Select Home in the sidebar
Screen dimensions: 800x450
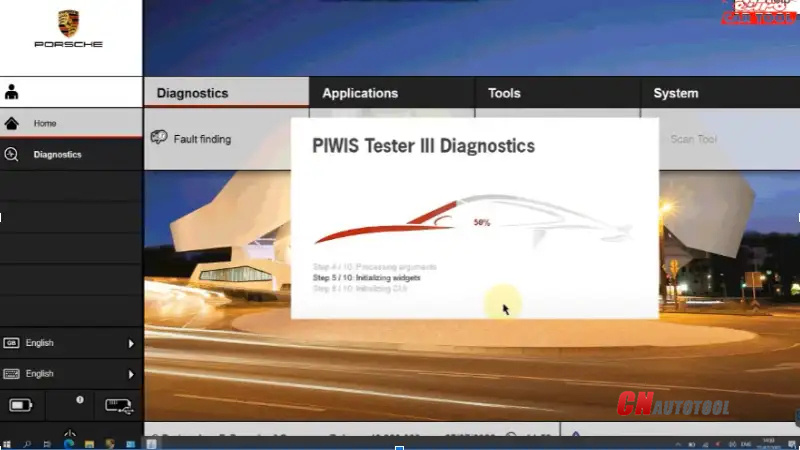pos(71,123)
